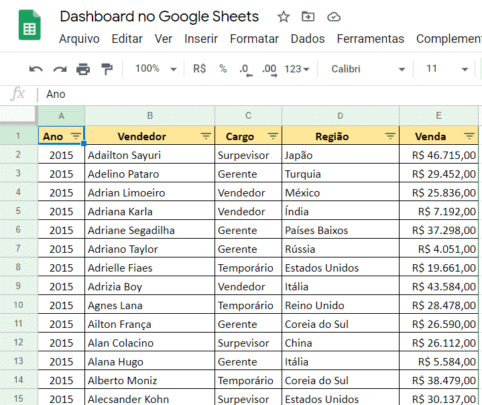Open the Vendedor column filter
The height and width of the screenshot is (405, 482).
(206, 136)
